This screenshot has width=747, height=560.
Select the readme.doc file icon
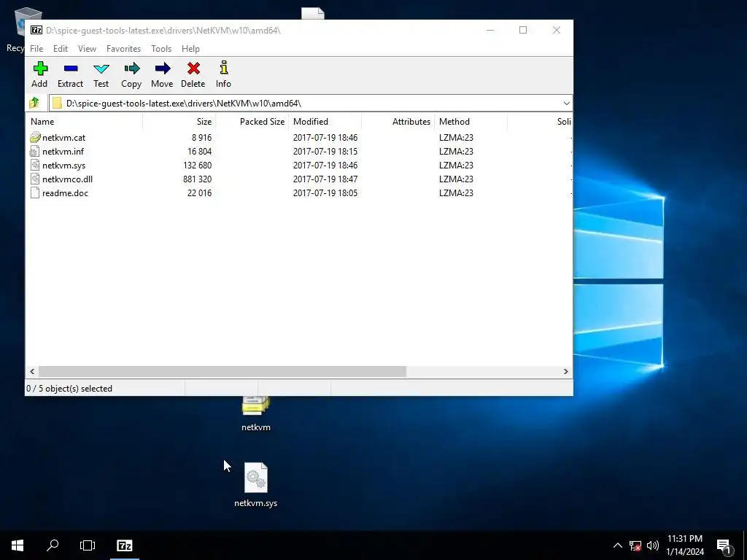pos(34,192)
